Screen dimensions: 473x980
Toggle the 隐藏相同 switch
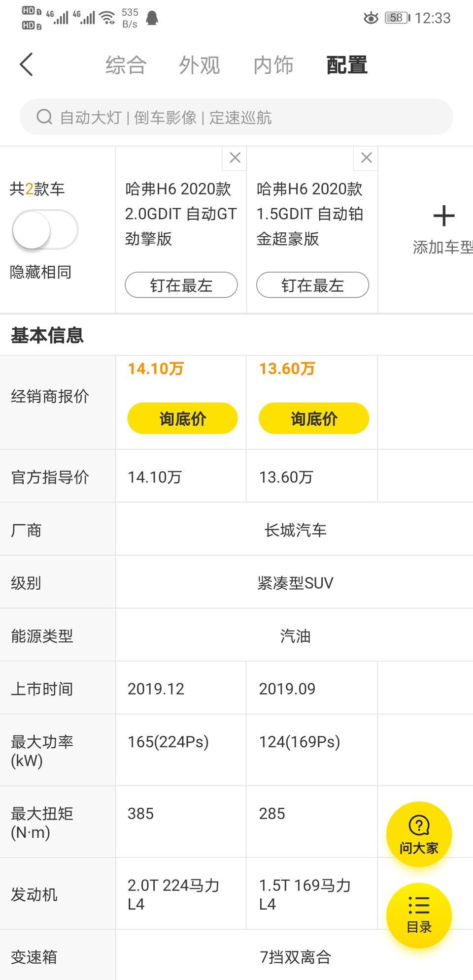pos(45,230)
